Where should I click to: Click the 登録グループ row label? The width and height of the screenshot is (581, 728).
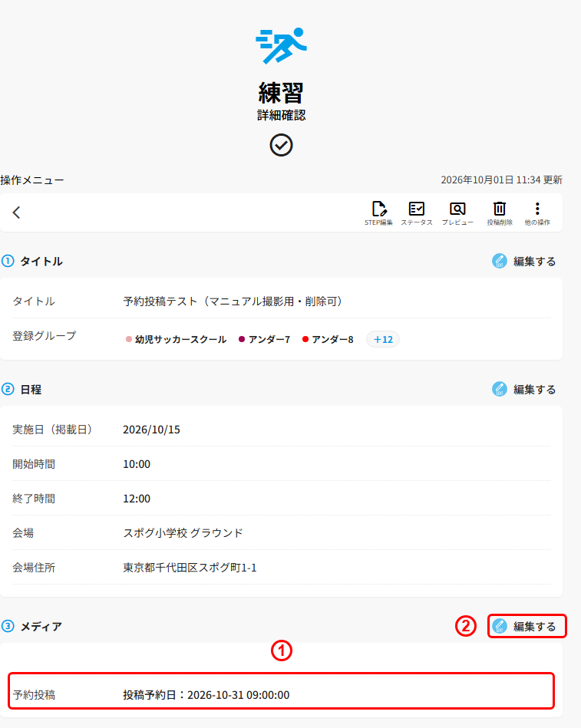pyautogui.click(x=44, y=336)
